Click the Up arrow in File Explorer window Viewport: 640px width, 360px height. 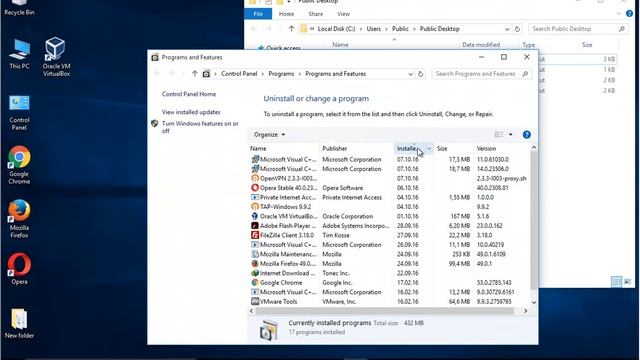coord(291,29)
